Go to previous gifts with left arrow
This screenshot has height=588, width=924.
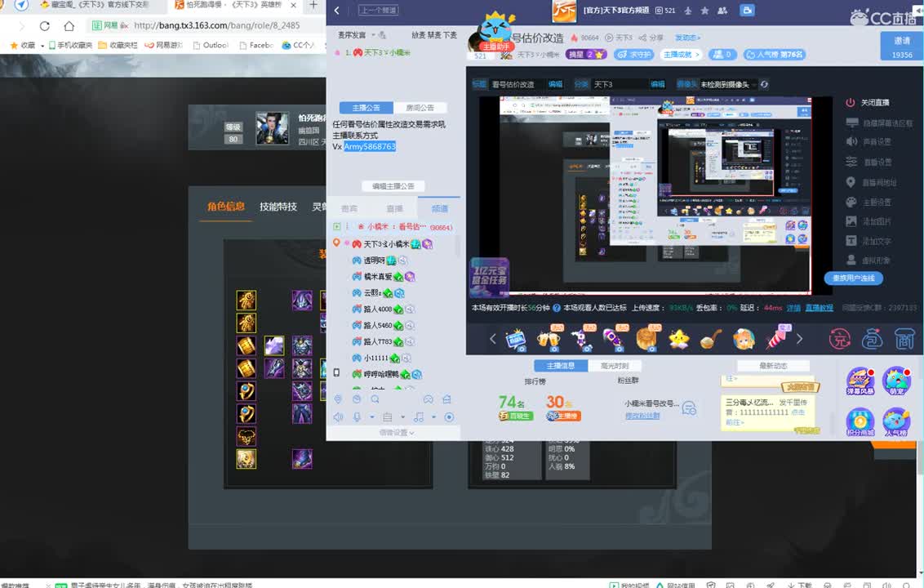point(493,339)
